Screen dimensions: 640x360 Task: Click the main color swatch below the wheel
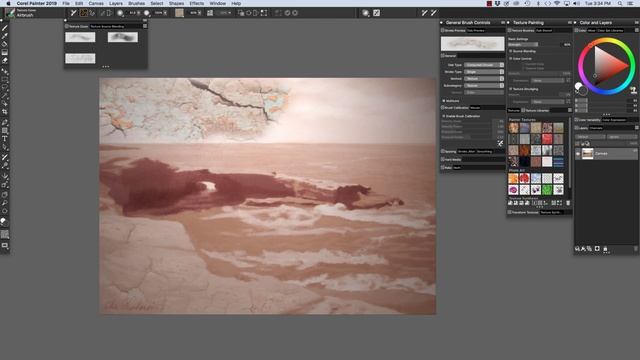(x=578, y=86)
